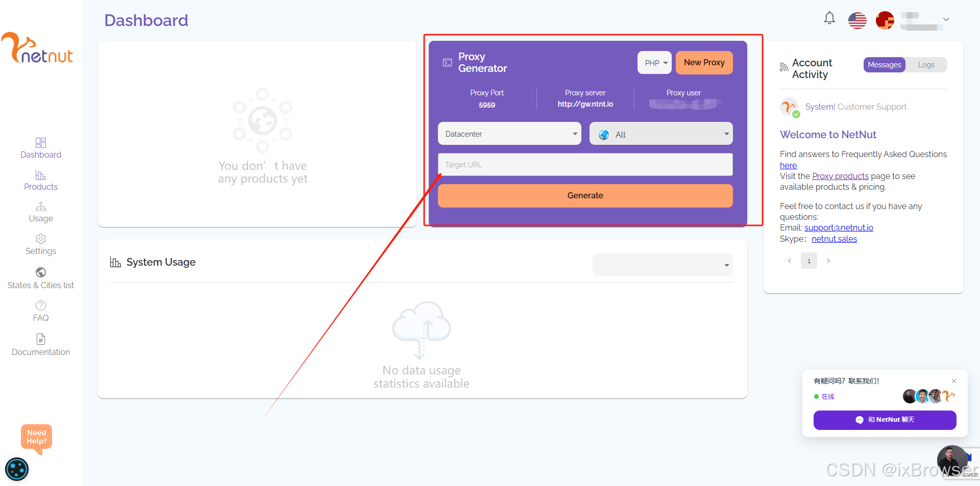Open the All countries dropdown
The height and width of the screenshot is (486, 980).
point(661,134)
